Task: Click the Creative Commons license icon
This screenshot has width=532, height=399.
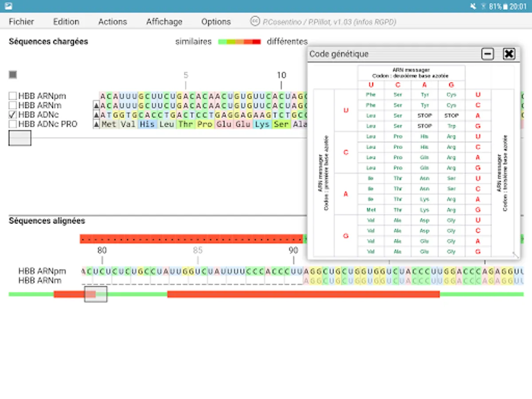Action: click(x=254, y=21)
